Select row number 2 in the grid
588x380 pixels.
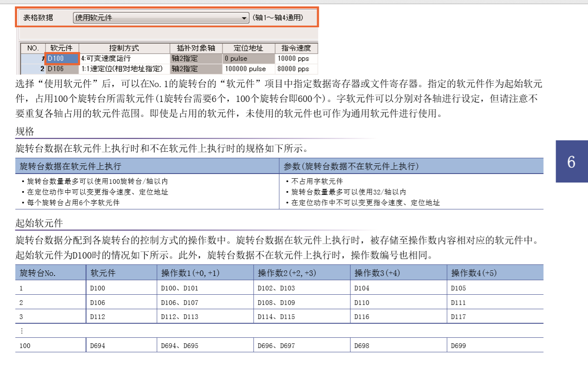tap(33, 69)
